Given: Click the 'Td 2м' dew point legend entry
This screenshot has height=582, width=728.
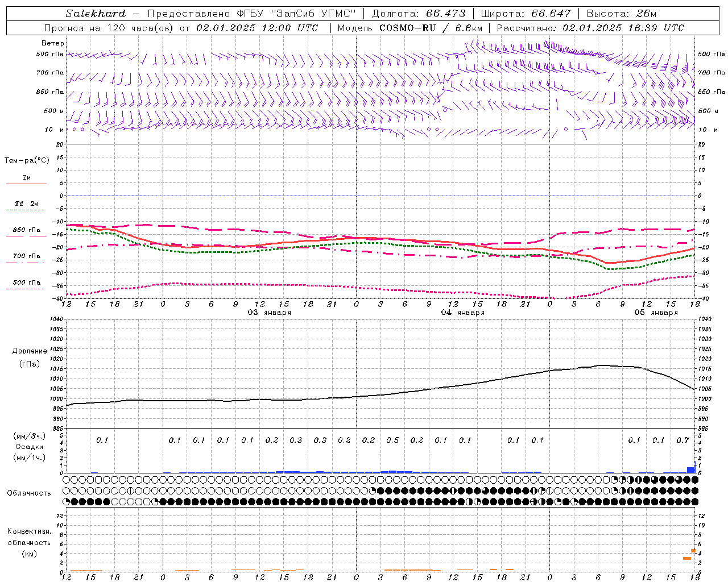Looking at the screenshot, I should coord(26,203).
